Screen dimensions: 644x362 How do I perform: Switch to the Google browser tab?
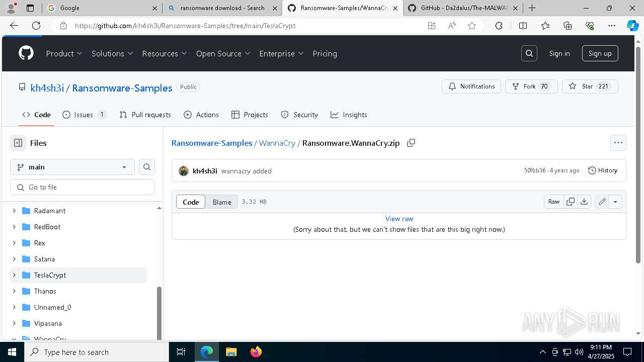102,8
